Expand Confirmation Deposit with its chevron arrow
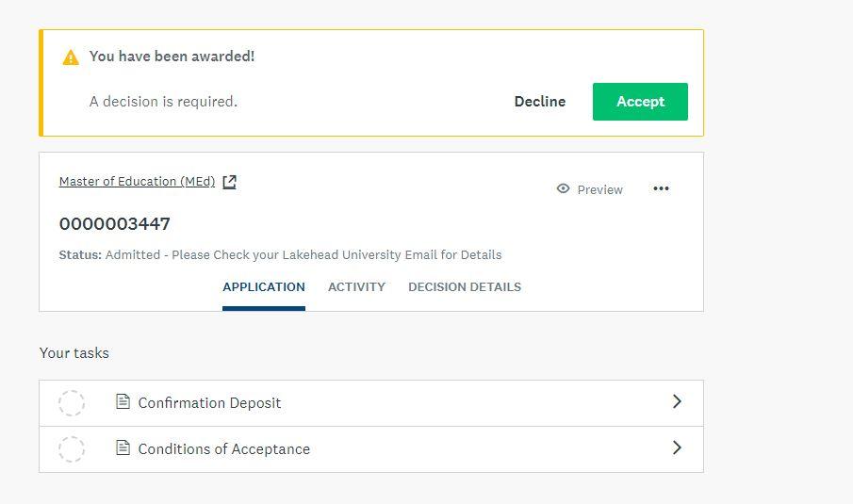This screenshot has height=504, width=853. (x=677, y=402)
